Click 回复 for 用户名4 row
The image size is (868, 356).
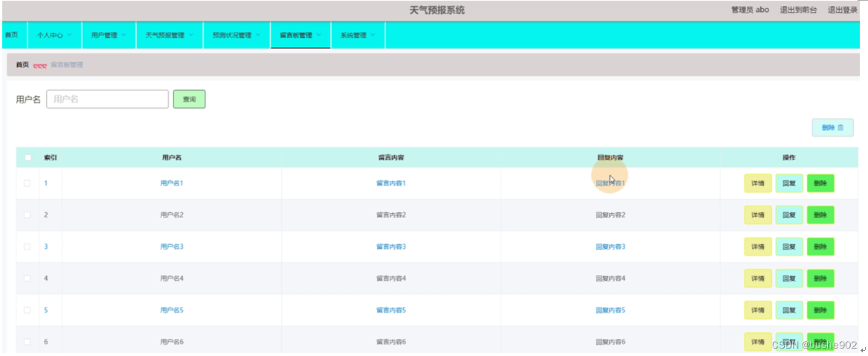[789, 279]
